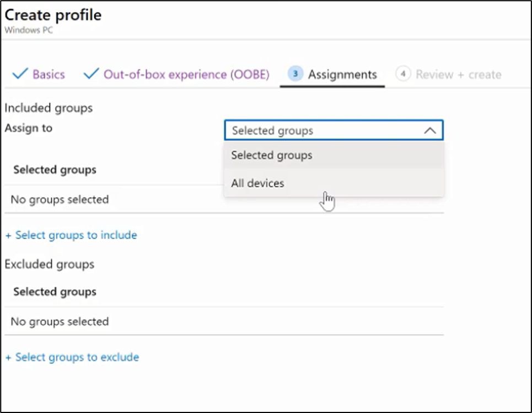The image size is (532, 413).
Task: Click the plus icon before exclude link
Action: [8, 358]
